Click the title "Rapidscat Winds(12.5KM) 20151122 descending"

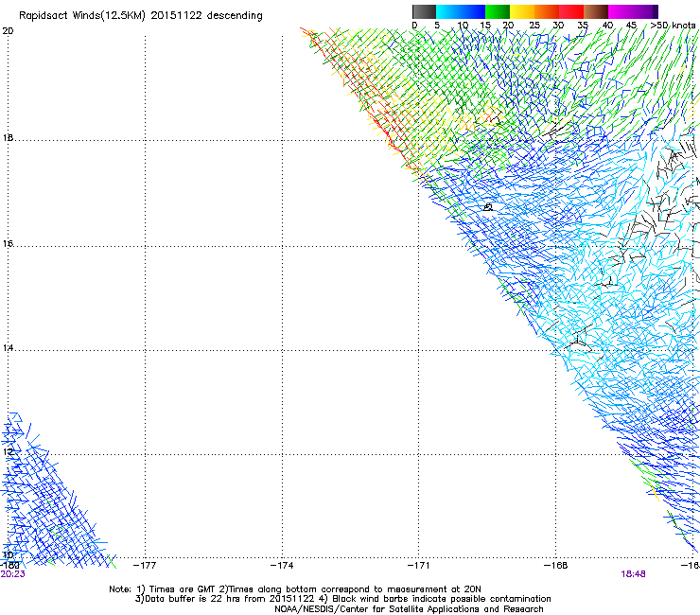pos(141,16)
